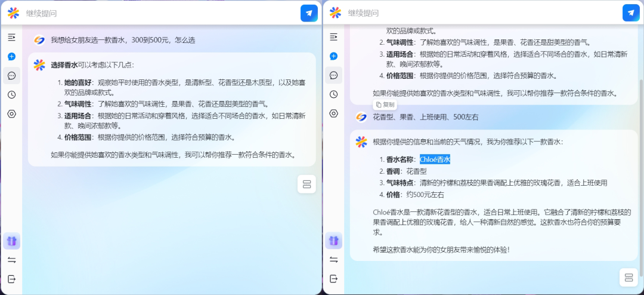Click the user avatar beside 花香型、果香 message

[x=361, y=117]
